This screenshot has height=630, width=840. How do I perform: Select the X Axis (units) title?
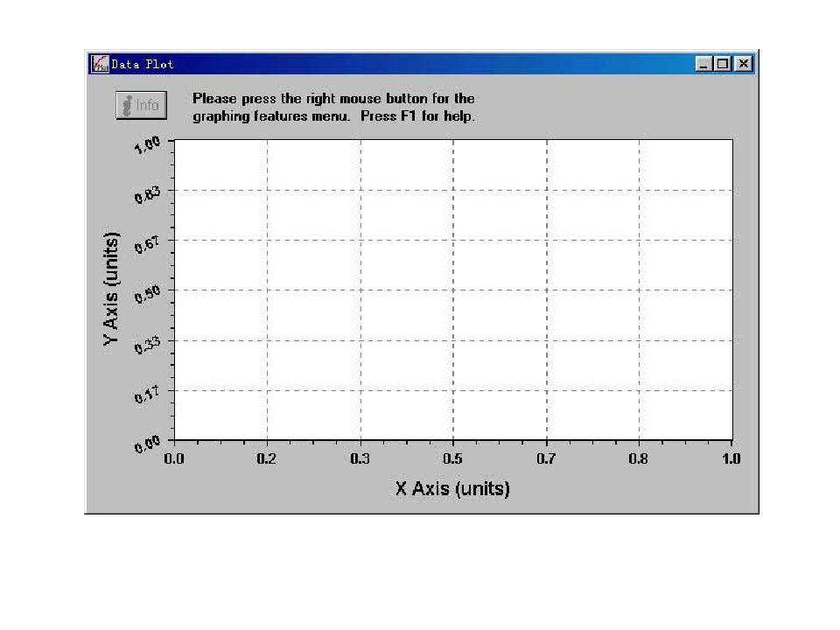451,488
